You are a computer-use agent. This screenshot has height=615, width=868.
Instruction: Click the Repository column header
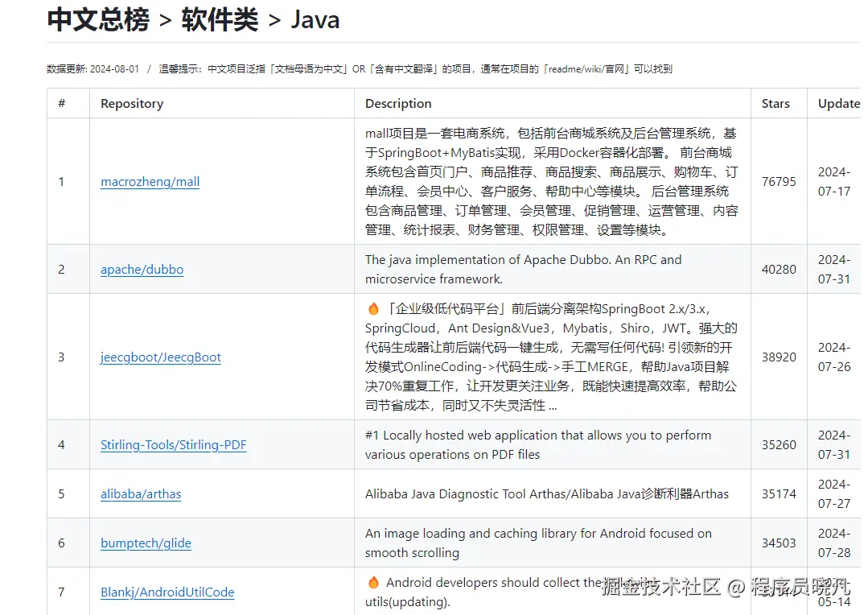pos(132,104)
